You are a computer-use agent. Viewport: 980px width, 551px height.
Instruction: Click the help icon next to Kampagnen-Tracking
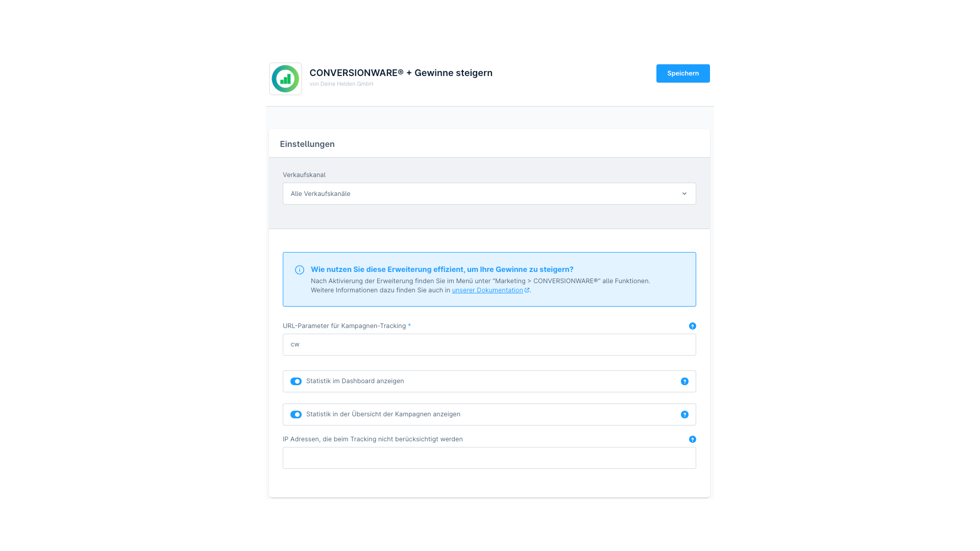693,325
